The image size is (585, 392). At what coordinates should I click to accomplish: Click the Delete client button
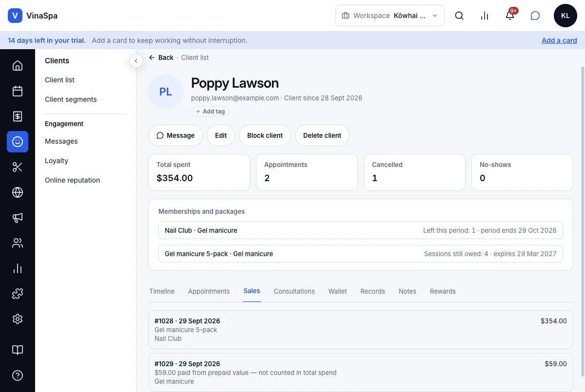click(322, 135)
